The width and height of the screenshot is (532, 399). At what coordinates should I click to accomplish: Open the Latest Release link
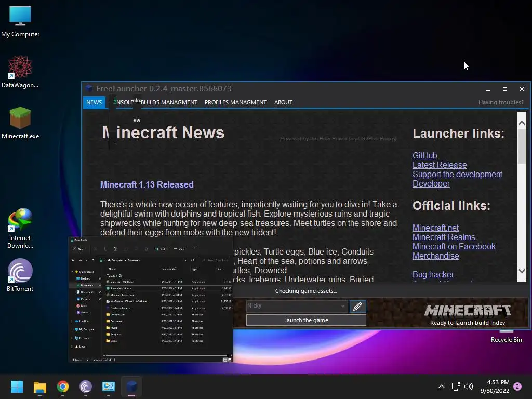tap(440, 165)
